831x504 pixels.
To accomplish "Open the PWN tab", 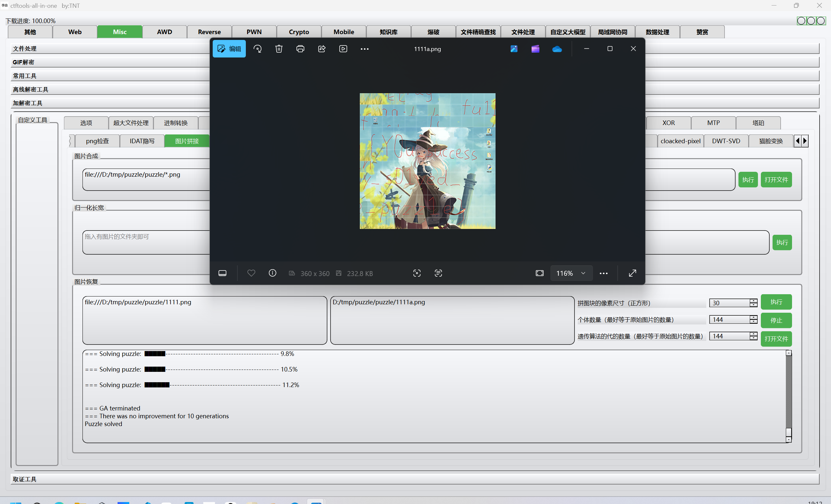I will 254,32.
